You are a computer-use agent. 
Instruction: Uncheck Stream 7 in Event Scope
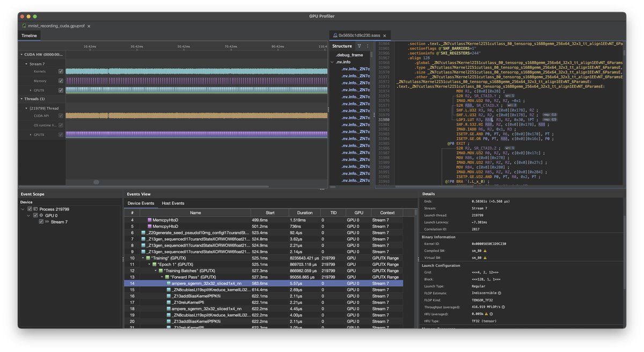[x=41, y=222]
